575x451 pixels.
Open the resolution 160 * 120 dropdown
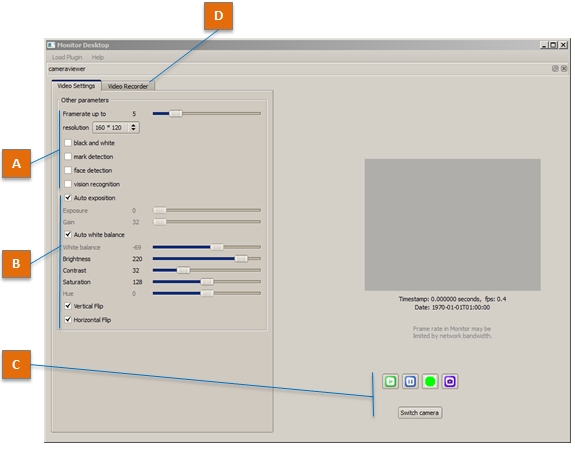pos(116,128)
